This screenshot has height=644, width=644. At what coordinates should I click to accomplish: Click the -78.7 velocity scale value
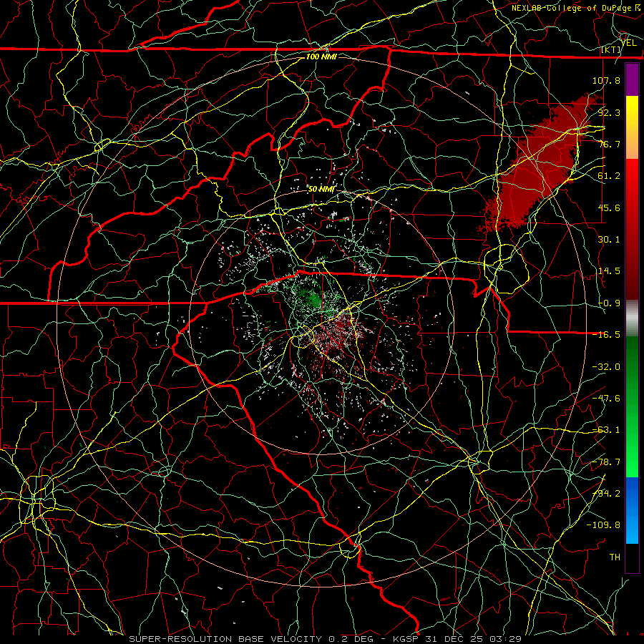click(606, 462)
